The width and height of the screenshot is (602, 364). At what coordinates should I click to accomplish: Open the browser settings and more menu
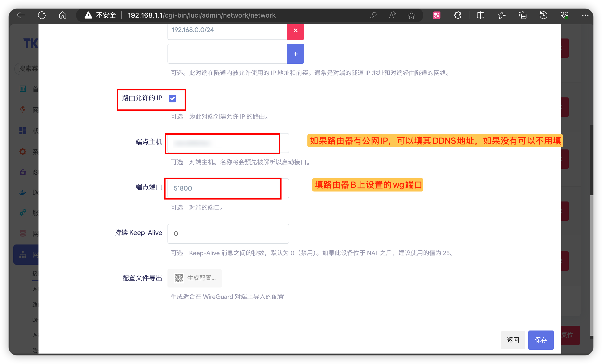[x=585, y=15]
